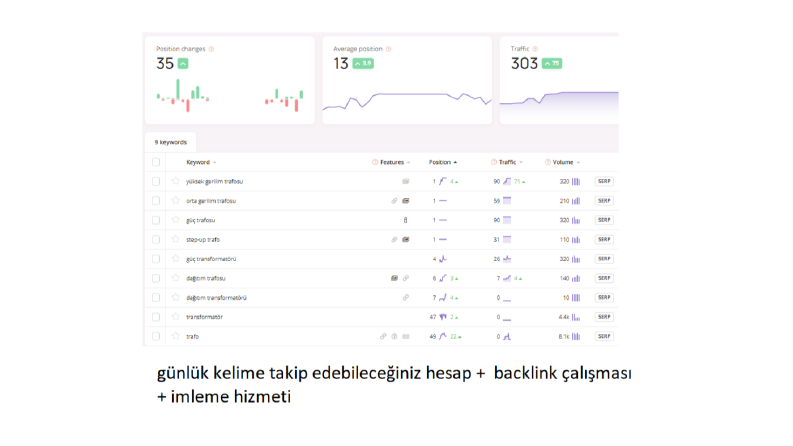The height and width of the screenshot is (446, 793).
Task: Open SERP for 'yüksek gerilim trafosu'
Action: pyautogui.click(x=604, y=181)
